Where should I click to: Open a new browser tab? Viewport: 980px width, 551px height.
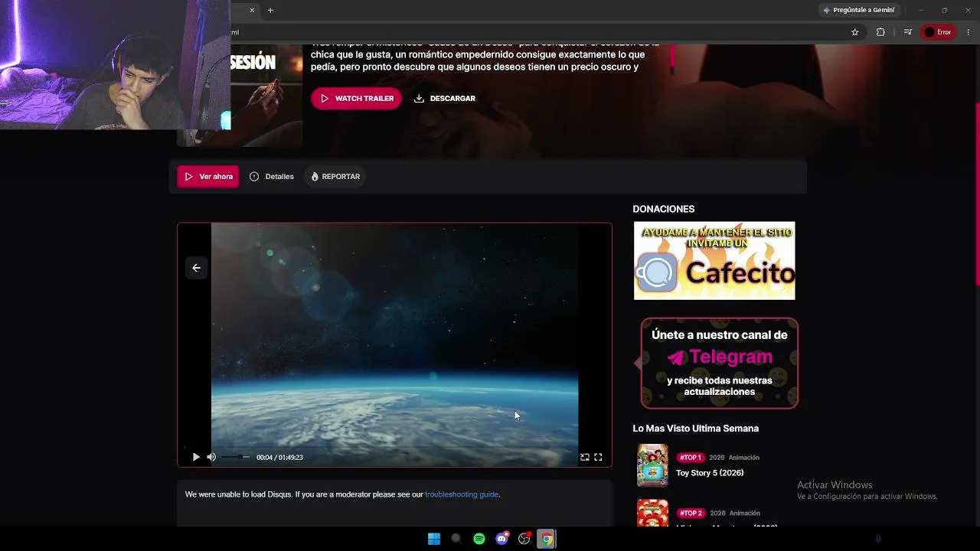[270, 10]
